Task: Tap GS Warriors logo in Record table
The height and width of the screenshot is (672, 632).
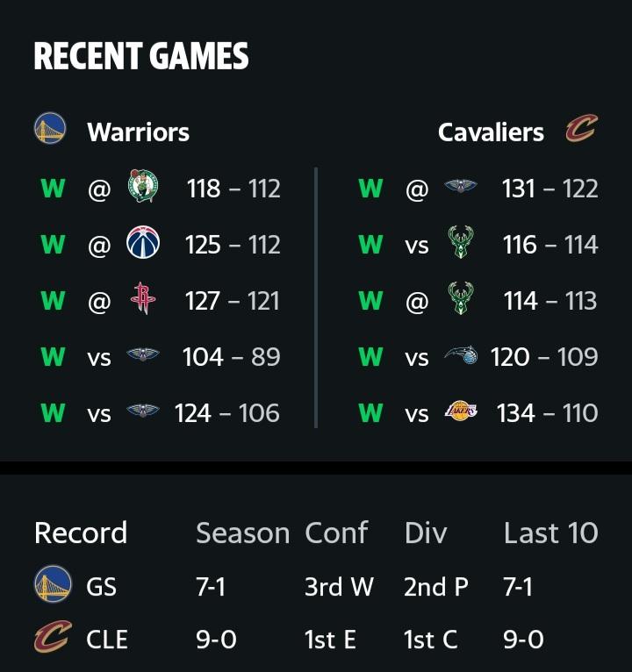Action: click(53, 583)
